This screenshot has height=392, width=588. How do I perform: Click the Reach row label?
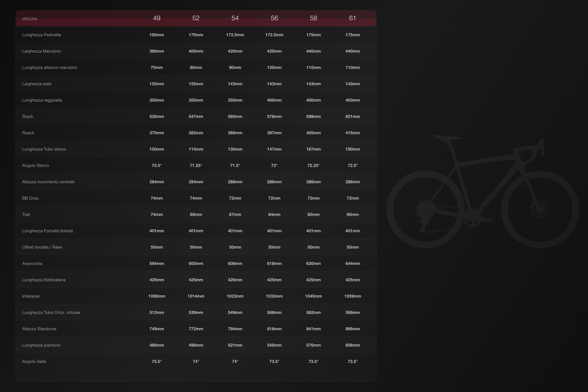click(28, 133)
